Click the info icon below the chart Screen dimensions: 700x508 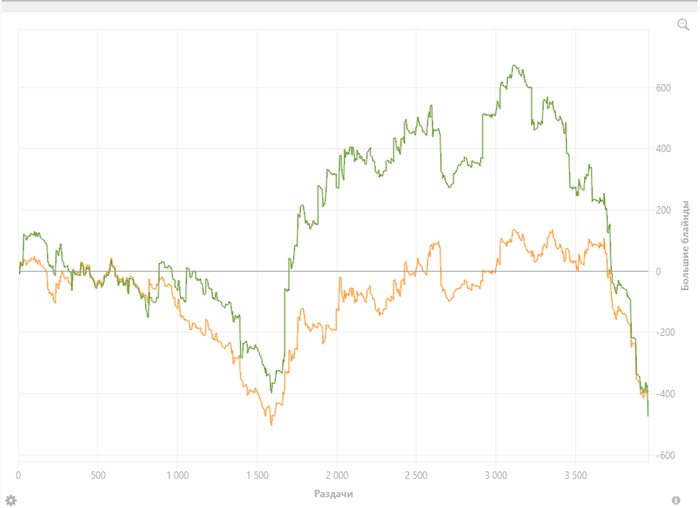click(676, 499)
